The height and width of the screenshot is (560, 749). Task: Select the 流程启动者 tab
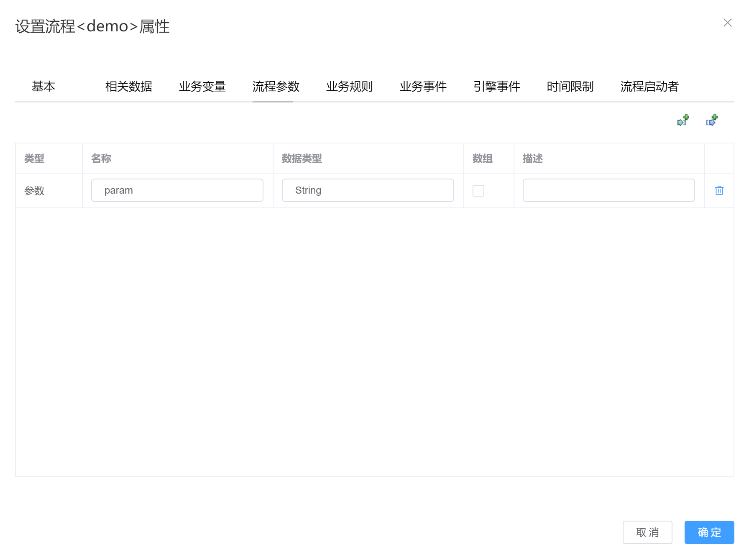(x=649, y=86)
